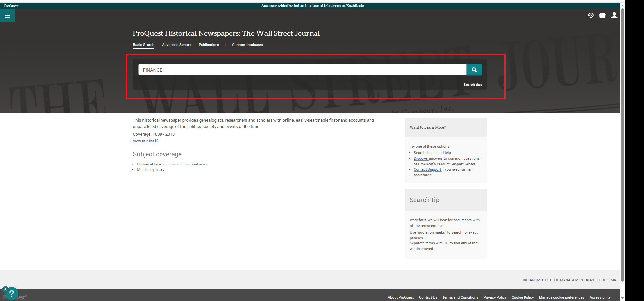Open the hamburger navigation menu
Screen dimensions: 644x301
coord(7,16)
